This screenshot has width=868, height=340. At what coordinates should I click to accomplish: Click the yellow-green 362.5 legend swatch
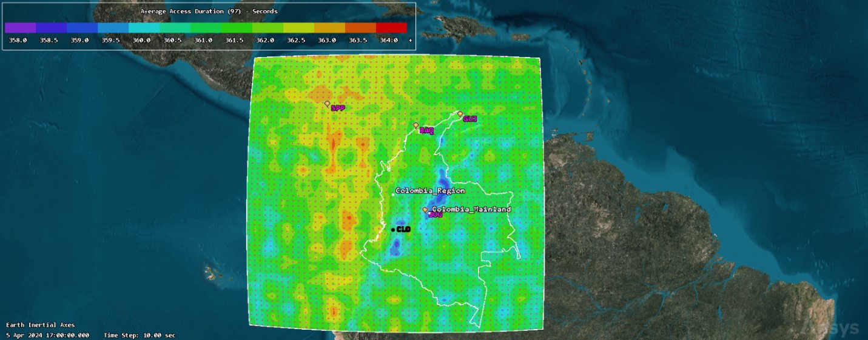[298, 28]
